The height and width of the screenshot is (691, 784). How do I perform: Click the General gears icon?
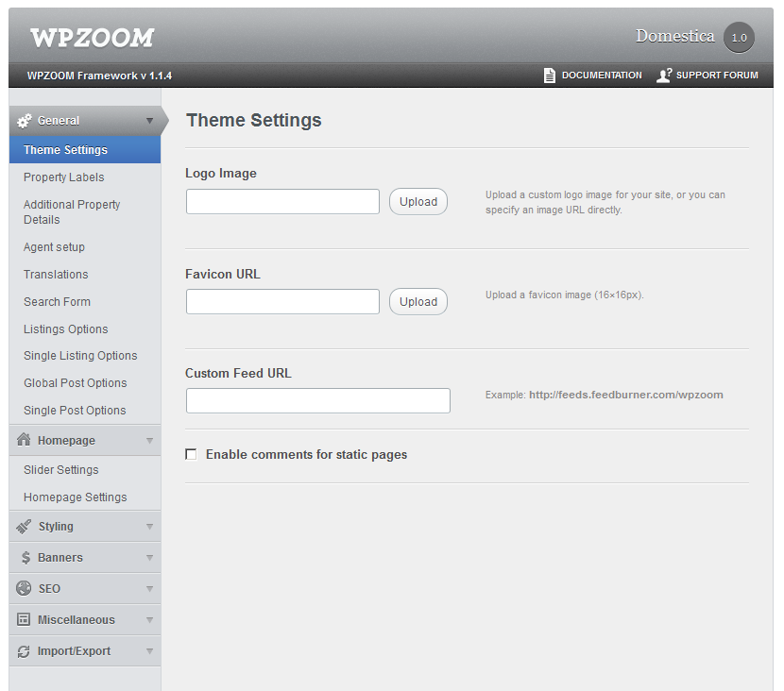click(x=24, y=121)
